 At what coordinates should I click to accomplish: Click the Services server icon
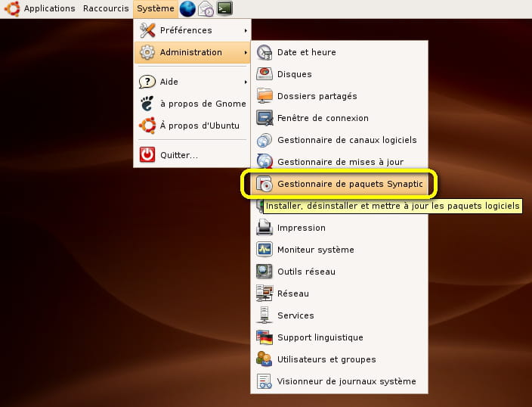(264, 315)
